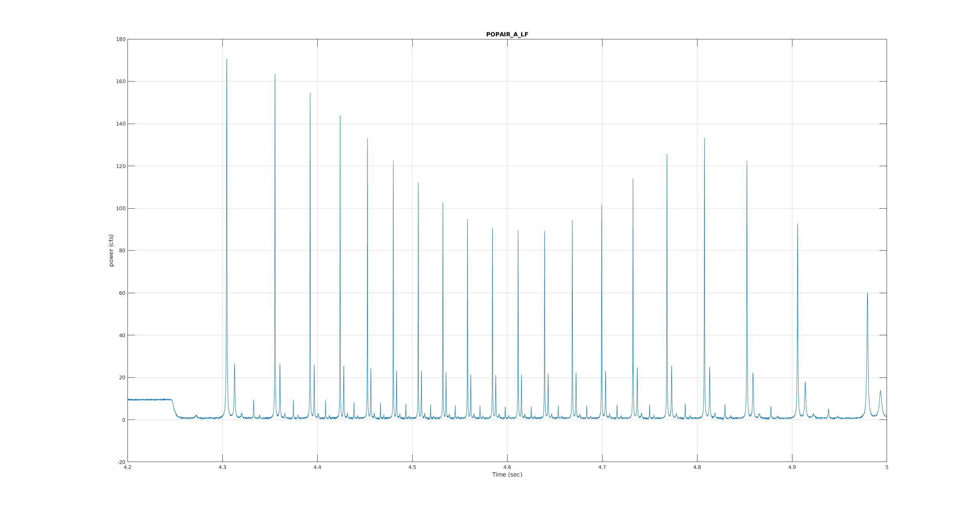Click the -20 y-axis tick label

(121, 462)
